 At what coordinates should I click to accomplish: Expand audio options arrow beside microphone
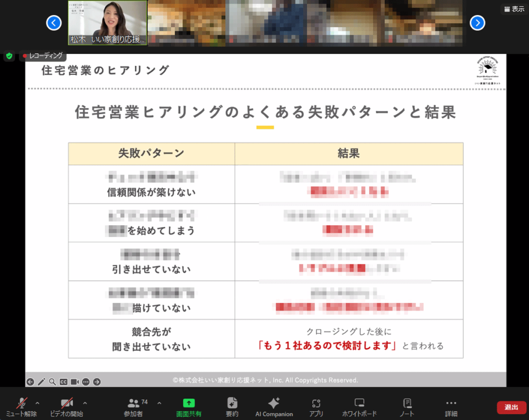coord(37,403)
